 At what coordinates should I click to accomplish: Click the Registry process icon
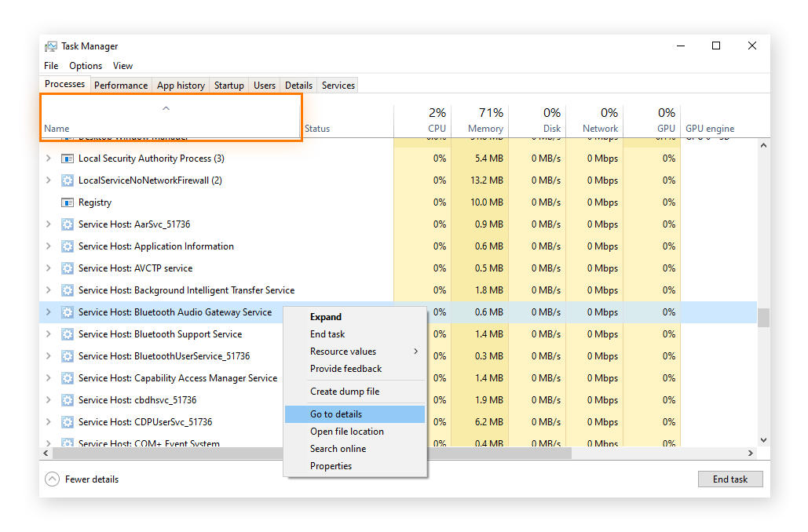pyautogui.click(x=67, y=202)
